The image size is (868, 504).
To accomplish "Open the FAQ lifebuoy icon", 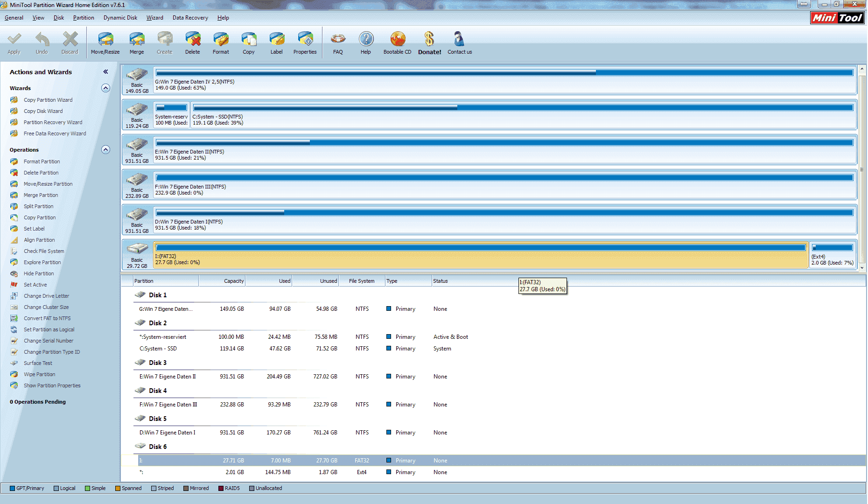I will (x=338, y=43).
